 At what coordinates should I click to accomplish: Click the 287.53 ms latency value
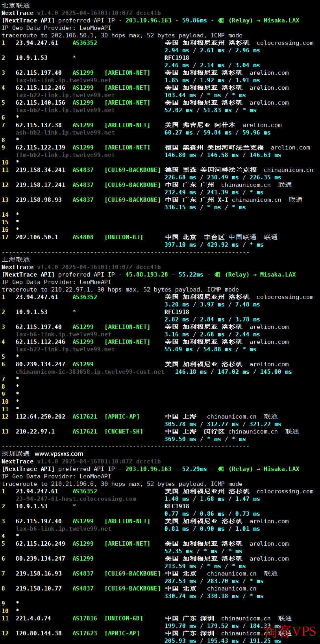click(x=180, y=581)
